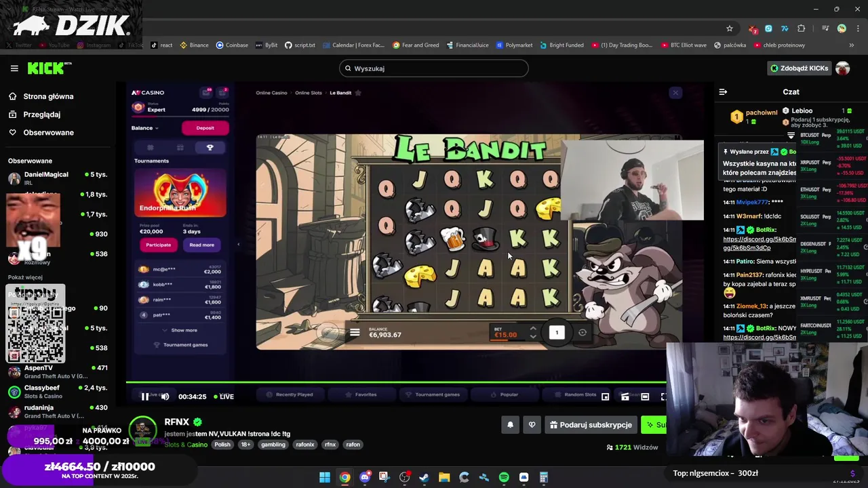Open Online Casino breadcrumb
This screenshot has width=868, height=488.
click(271, 93)
